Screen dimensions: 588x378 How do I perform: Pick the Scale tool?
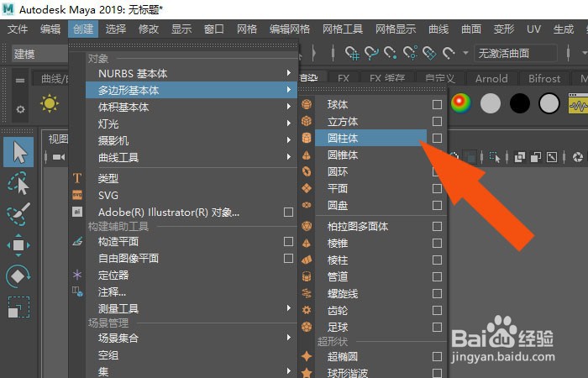click(18, 307)
